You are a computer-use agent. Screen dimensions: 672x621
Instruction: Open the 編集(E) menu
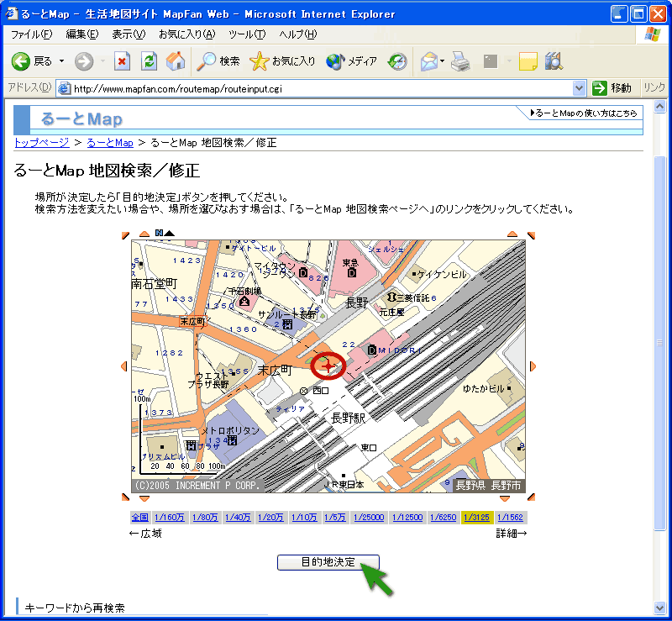(82, 34)
